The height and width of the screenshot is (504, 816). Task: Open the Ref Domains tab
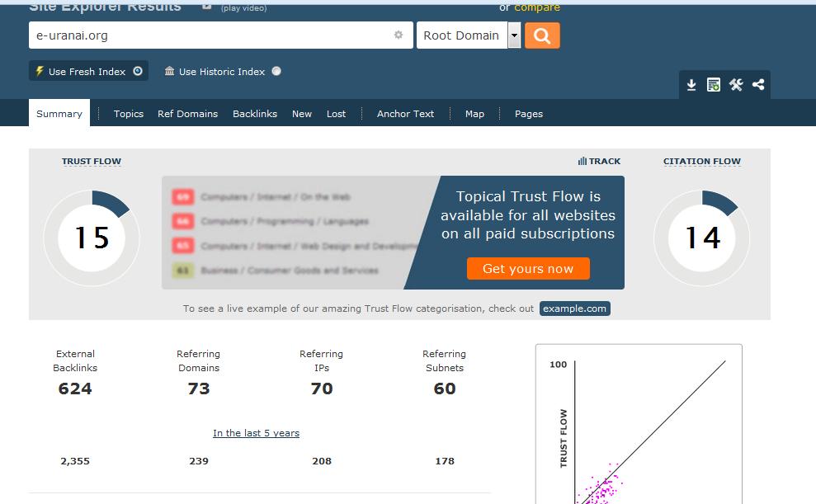[188, 114]
